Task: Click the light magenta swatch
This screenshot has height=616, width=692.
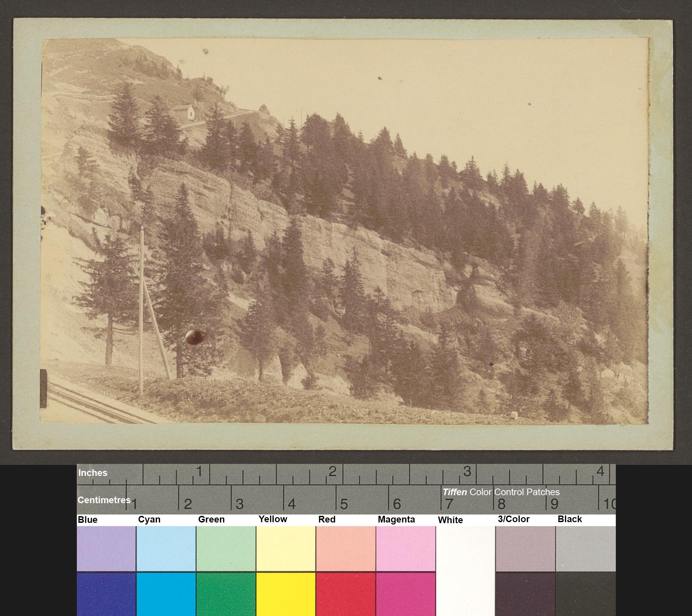Action: click(406, 548)
